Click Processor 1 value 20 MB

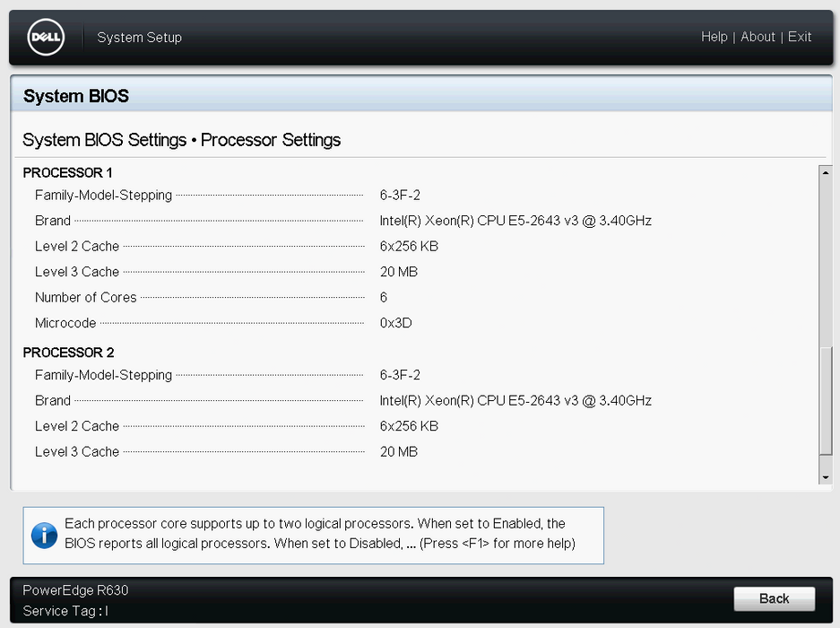coord(399,272)
